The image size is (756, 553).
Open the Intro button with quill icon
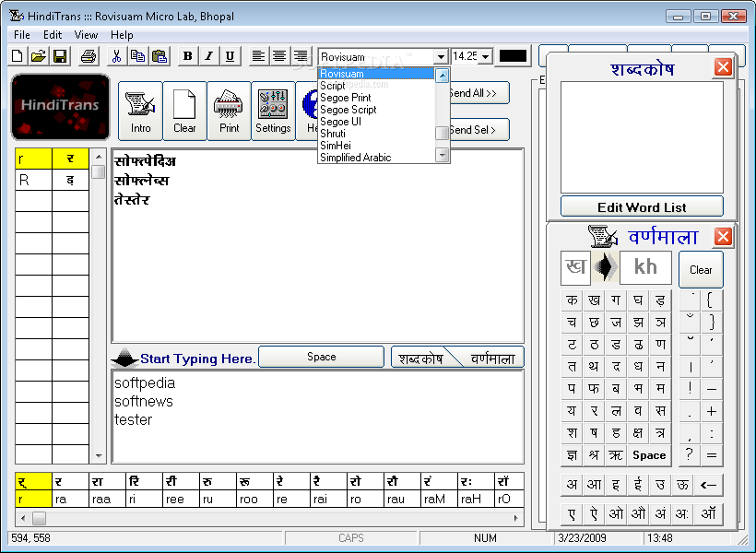click(140, 111)
